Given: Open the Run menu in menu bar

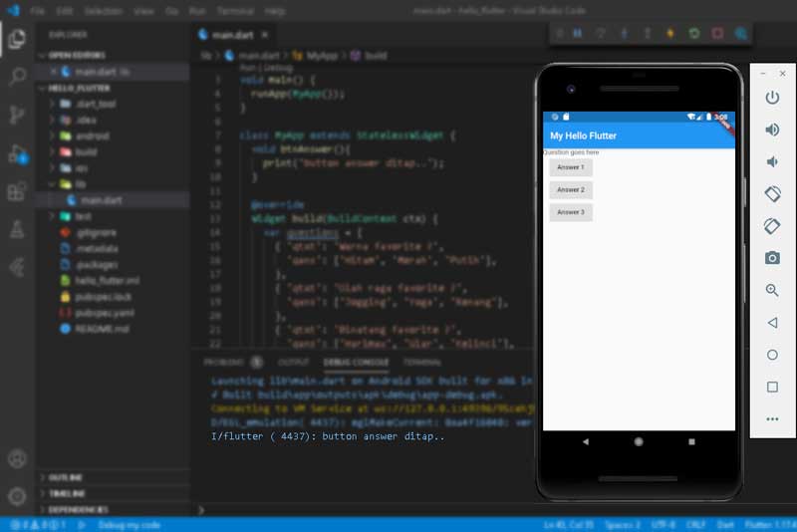Looking at the screenshot, I should pos(197,11).
